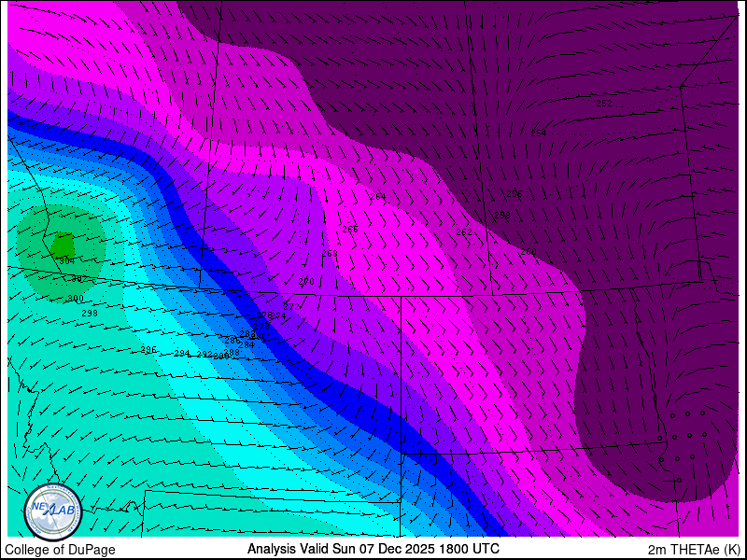Click the College of DuPage label
The width and height of the screenshot is (747, 560).
point(60,550)
